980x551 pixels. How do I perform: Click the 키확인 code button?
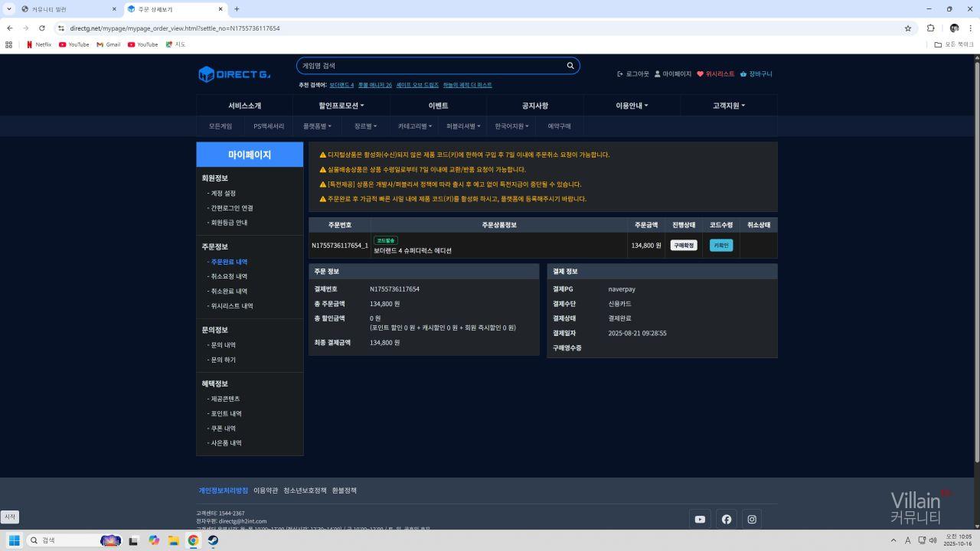pos(721,246)
